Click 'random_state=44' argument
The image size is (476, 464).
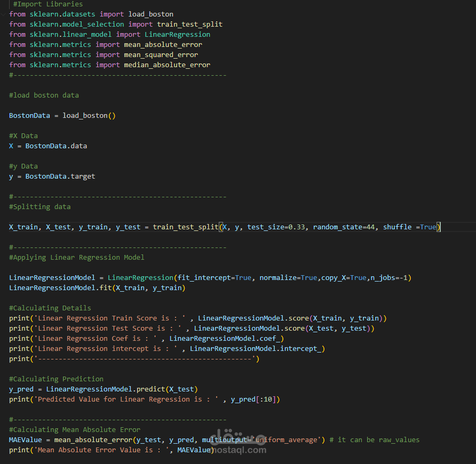344,227
